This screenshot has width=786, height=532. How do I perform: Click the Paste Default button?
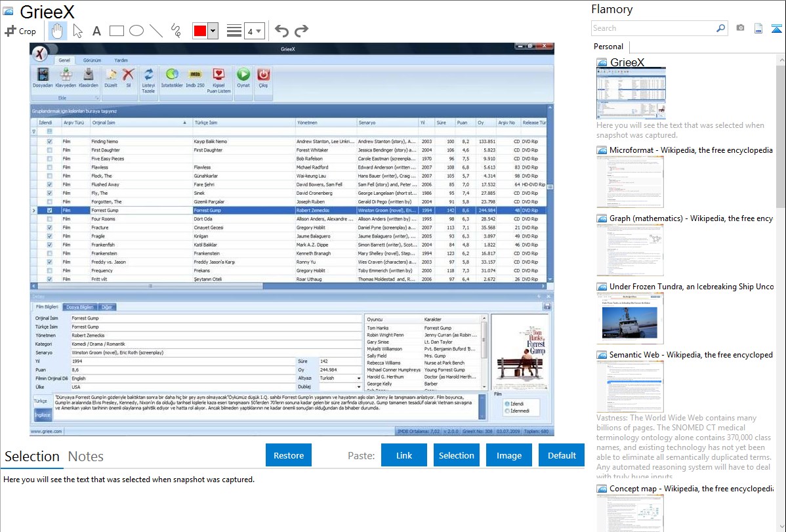[562, 455]
